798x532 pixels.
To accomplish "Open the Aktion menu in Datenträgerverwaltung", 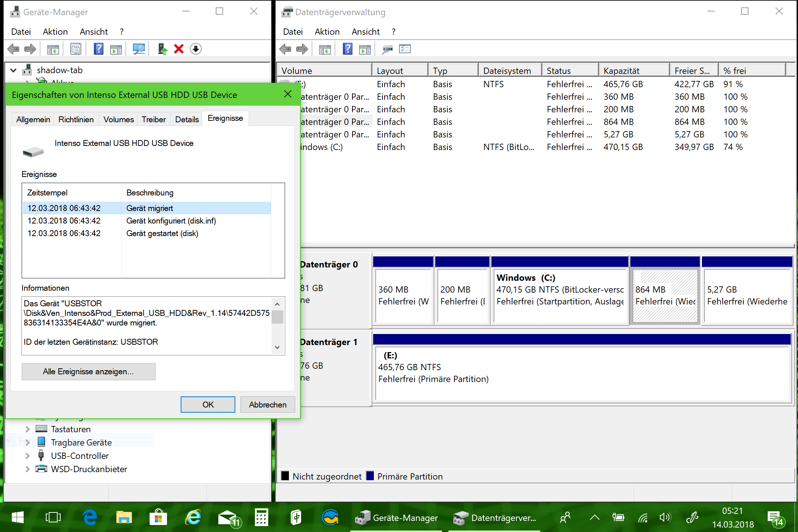I will [x=327, y=32].
